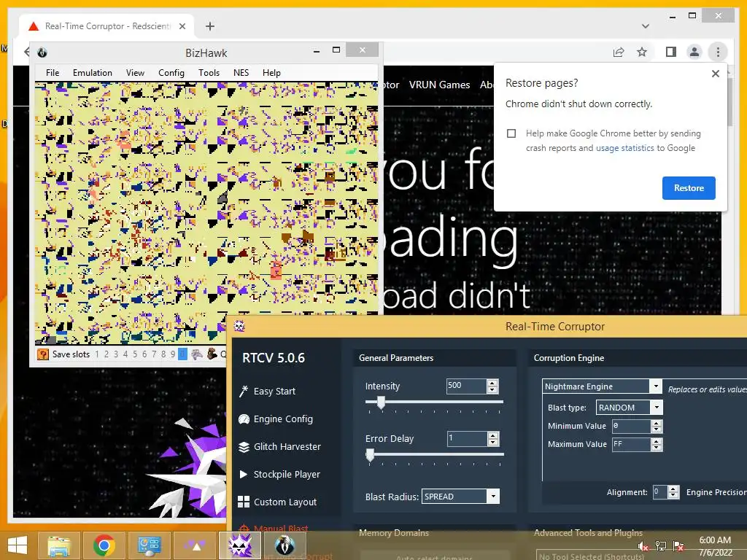Click Intensity value stepper arrows

(492, 386)
